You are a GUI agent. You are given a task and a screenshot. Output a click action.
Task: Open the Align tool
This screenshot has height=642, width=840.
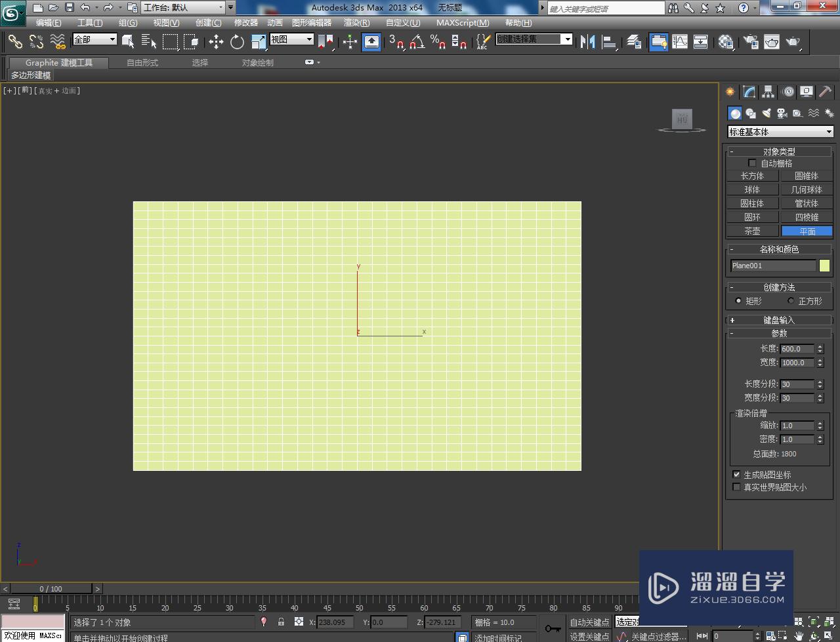[610, 42]
